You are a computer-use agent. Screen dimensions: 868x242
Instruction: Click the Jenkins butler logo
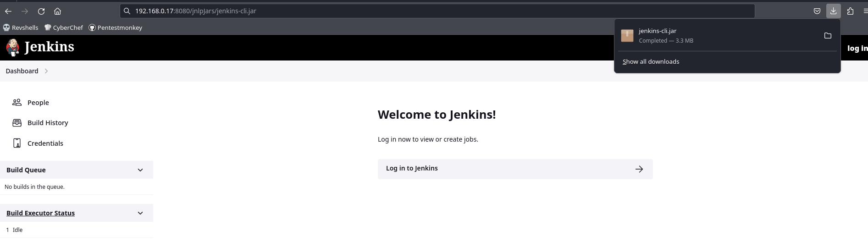click(x=13, y=47)
